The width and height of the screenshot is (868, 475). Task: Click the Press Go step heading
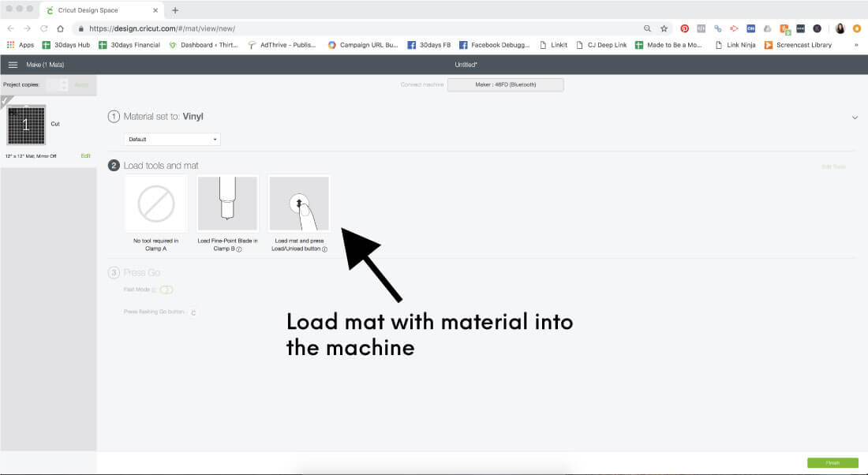[x=142, y=272]
